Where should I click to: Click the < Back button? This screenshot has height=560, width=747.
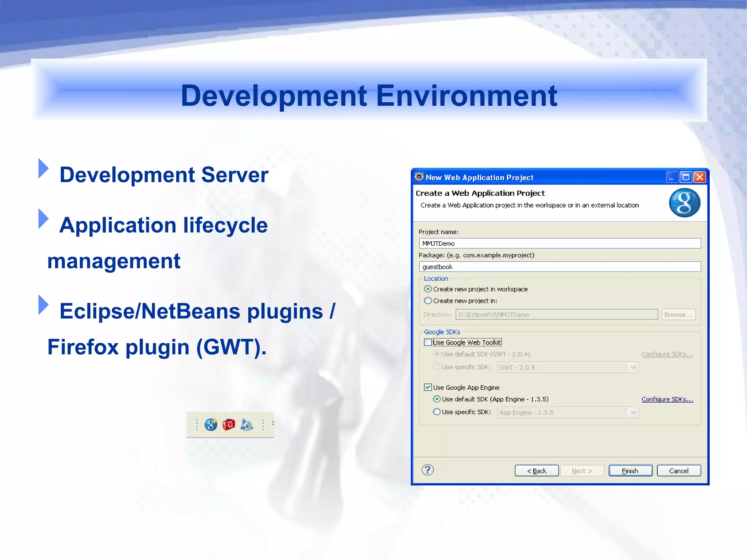537,471
